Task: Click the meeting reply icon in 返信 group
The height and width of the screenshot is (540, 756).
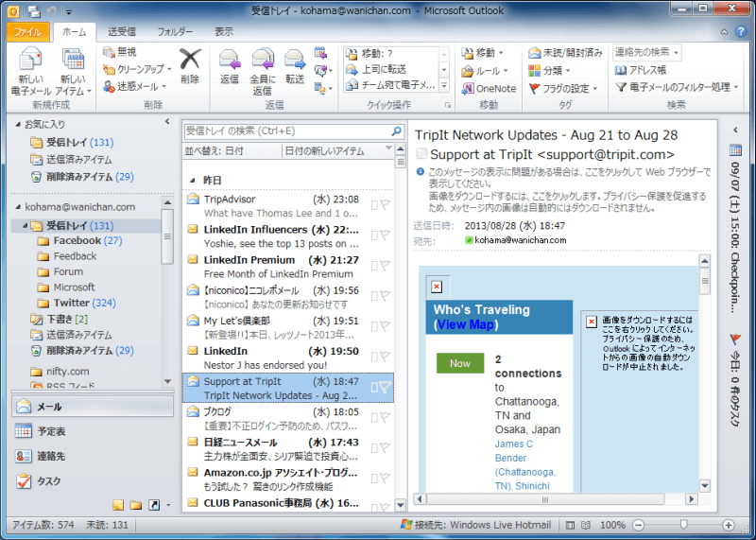Action: click(320, 53)
